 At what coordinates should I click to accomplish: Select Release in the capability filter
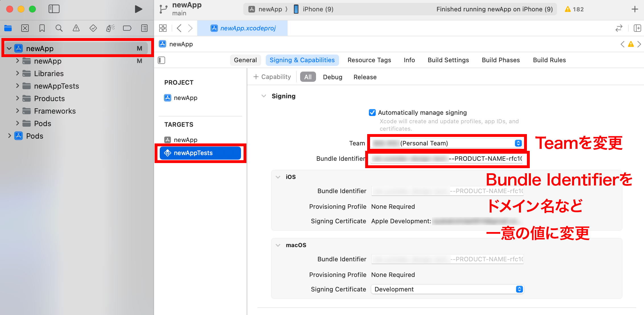point(365,77)
